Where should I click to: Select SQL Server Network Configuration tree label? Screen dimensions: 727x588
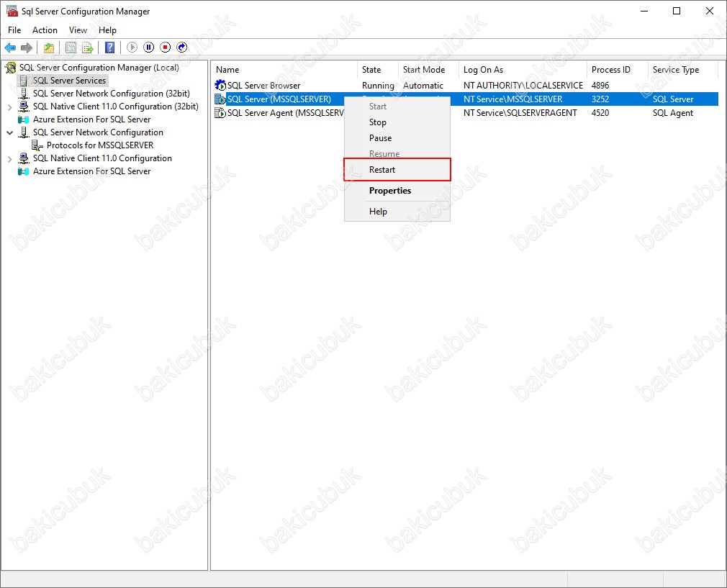99,132
